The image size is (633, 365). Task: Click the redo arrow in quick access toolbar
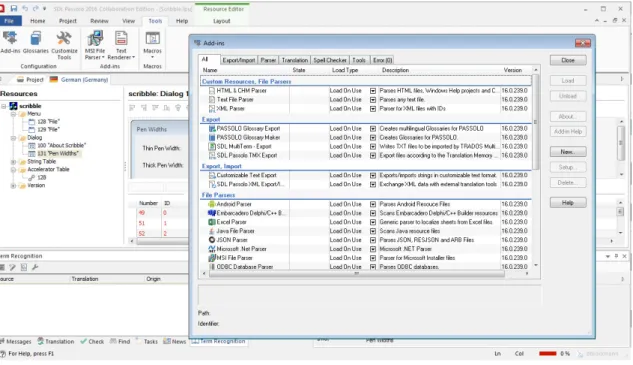tap(36, 8)
